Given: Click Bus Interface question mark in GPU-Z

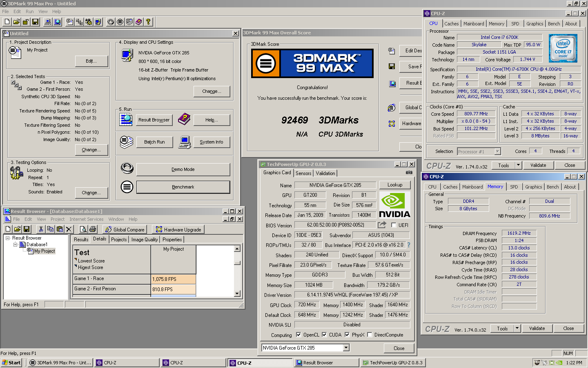Looking at the screenshot, I should [x=408, y=245].
